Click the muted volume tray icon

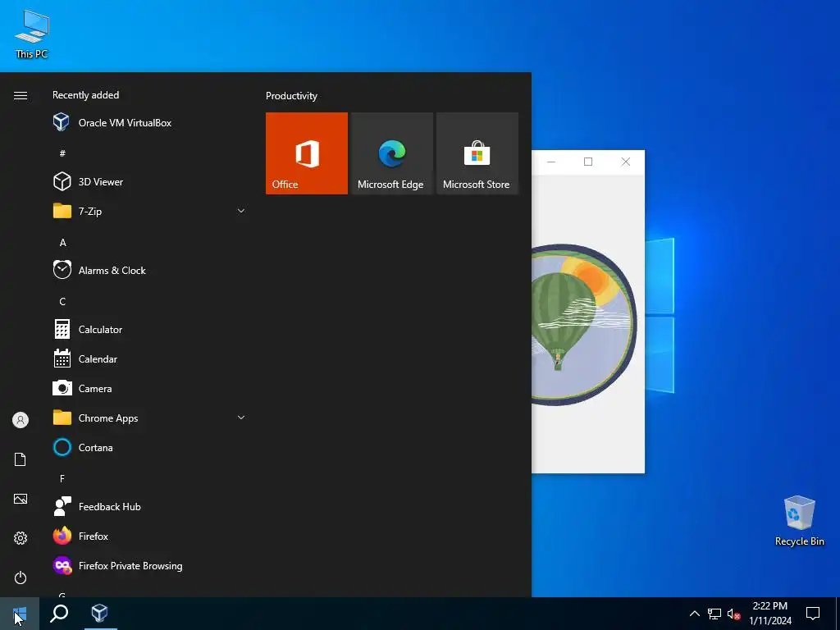pyautogui.click(x=733, y=614)
